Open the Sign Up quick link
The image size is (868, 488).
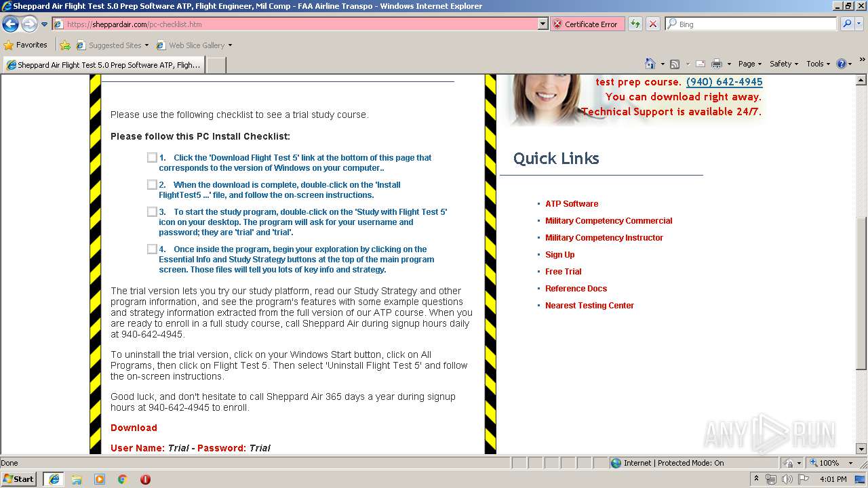coord(560,254)
